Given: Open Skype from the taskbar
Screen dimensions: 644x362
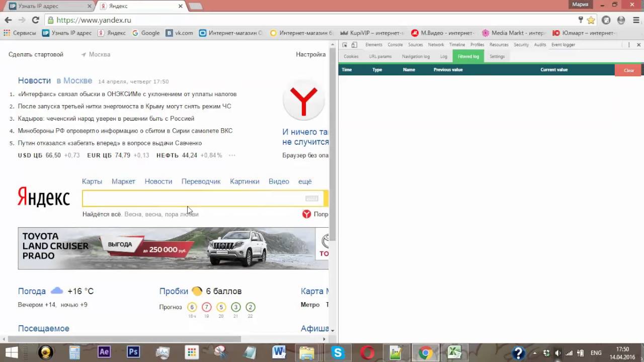Looking at the screenshot, I should pos(338,353).
